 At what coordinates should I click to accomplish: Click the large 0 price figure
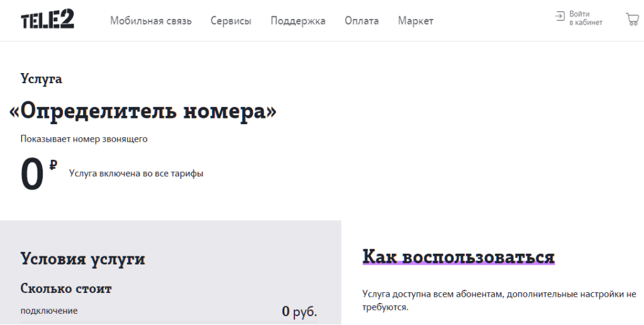click(32, 176)
